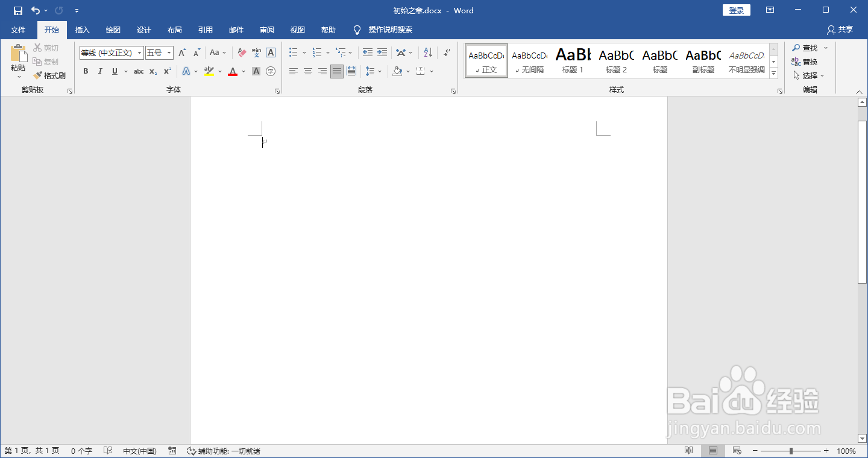Toggle italic formatting
Screen dimensions: 868x458
tap(100, 71)
